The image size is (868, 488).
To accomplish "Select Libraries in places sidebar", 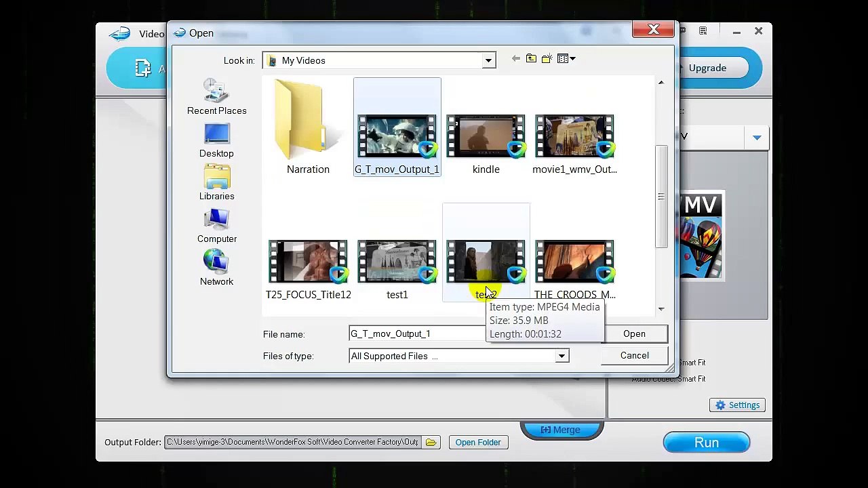I will click(x=216, y=183).
